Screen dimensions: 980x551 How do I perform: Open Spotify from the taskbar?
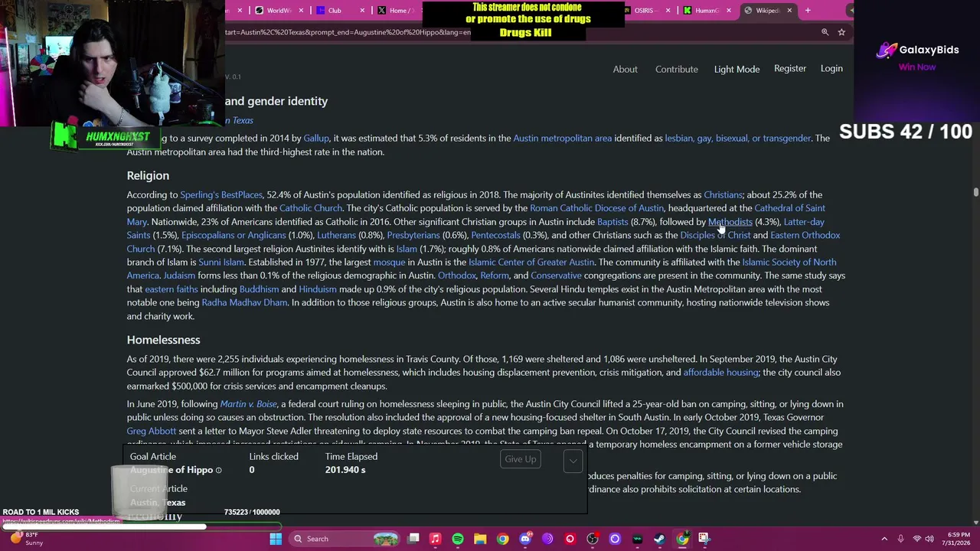point(458,539)
